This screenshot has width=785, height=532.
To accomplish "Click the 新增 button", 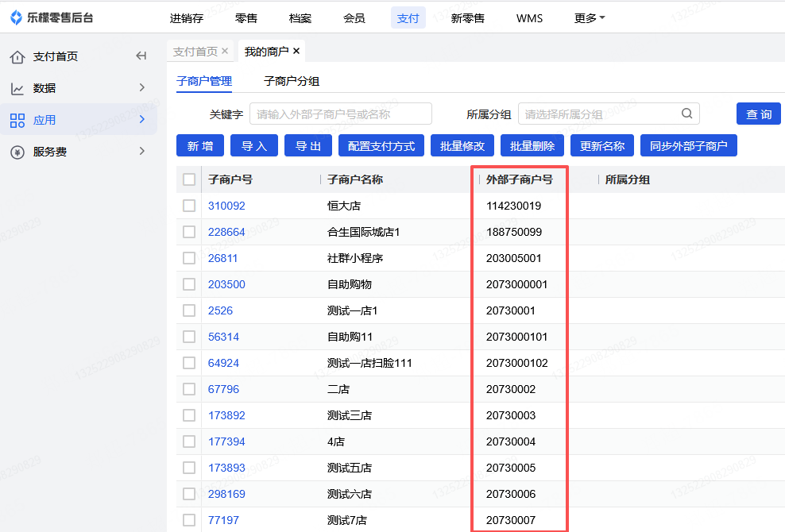I will [200, 145].
